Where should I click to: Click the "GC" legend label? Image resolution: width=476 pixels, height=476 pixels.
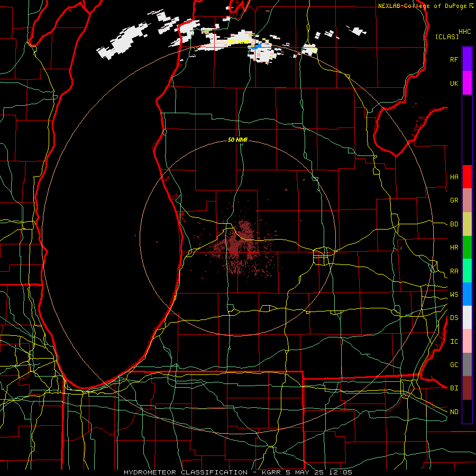click(x=454, y=365)
